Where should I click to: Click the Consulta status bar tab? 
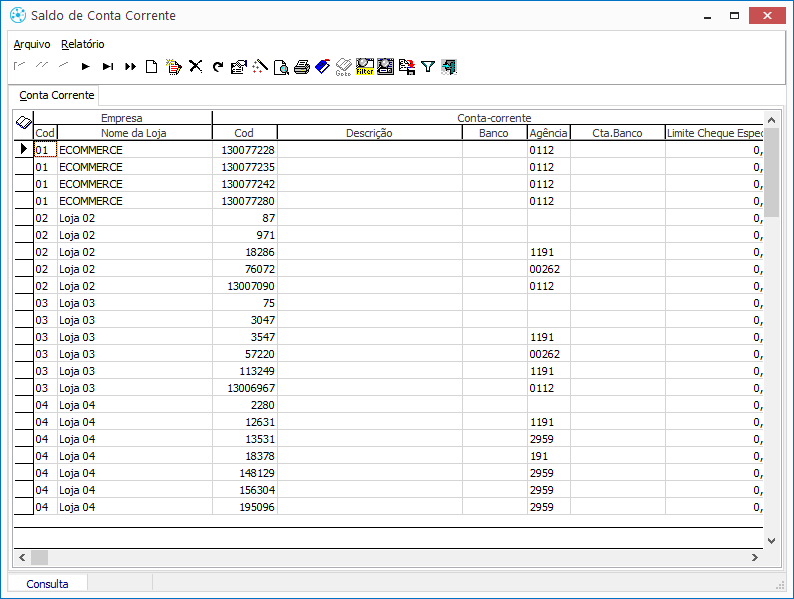click(48, 583)
